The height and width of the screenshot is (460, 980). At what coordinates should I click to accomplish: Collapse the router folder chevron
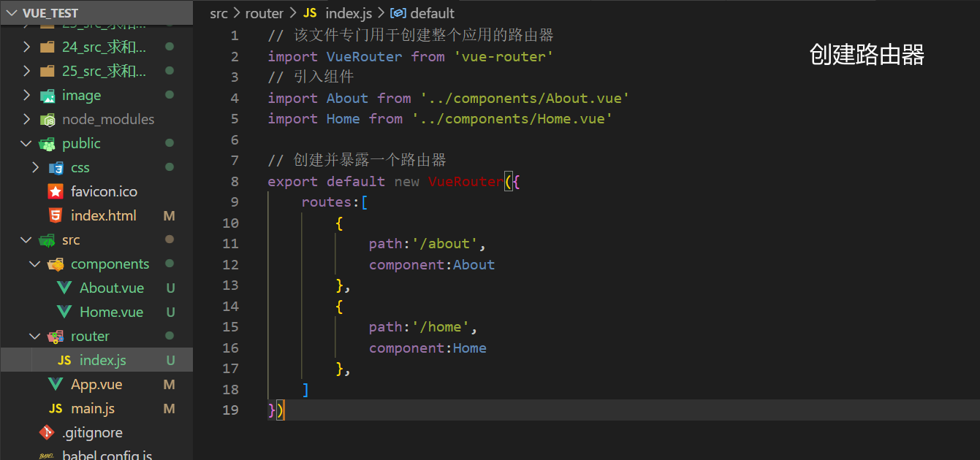click(36, 336)
